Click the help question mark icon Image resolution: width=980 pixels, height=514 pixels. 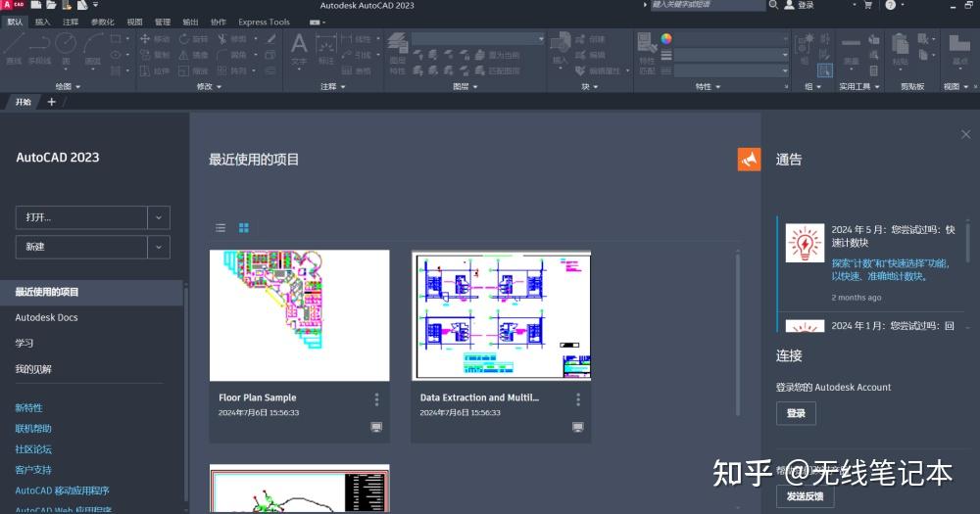click(x=891, y=5)
